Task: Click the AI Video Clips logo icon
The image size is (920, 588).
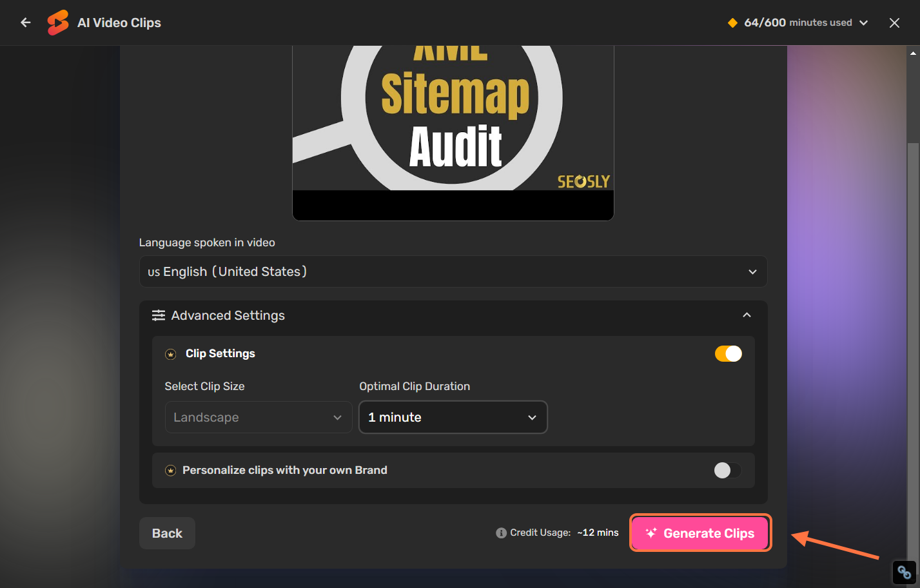Action: pos(58,23)
